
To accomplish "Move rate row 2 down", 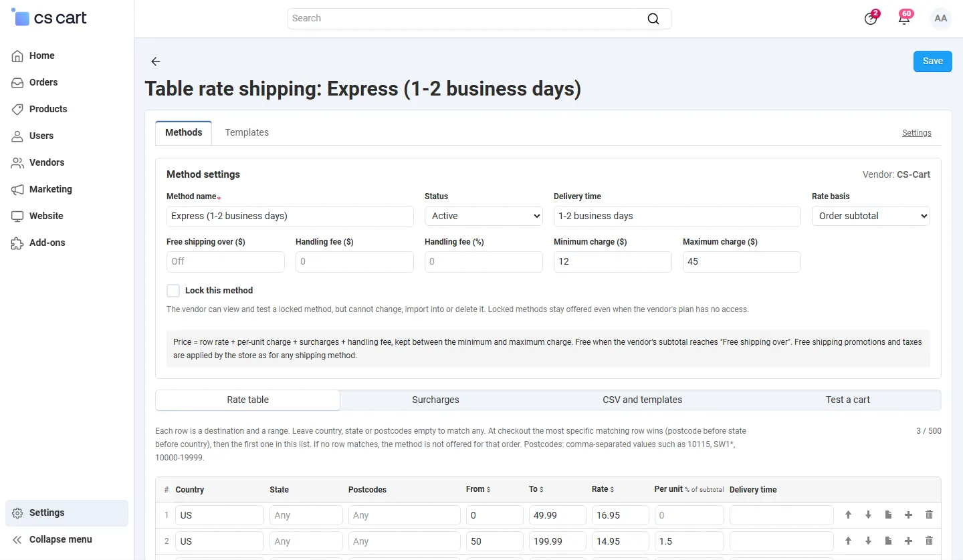I will (869, 541).
